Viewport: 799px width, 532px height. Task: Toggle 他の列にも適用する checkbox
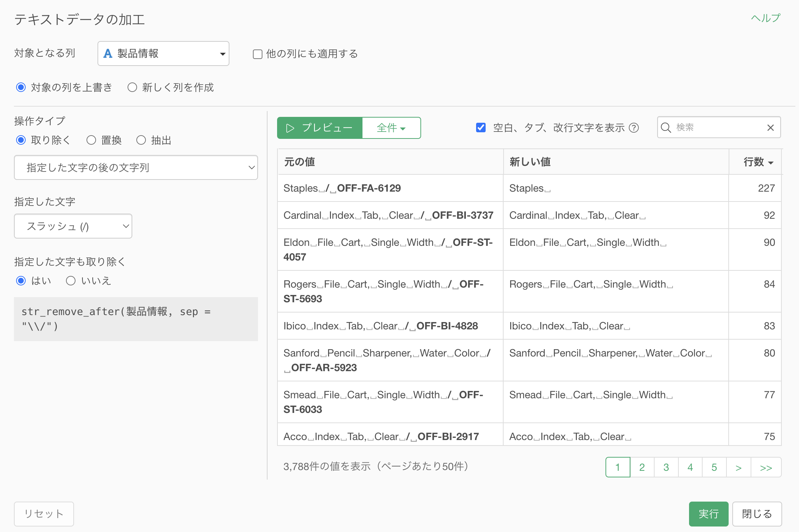(x=258, y=54)
